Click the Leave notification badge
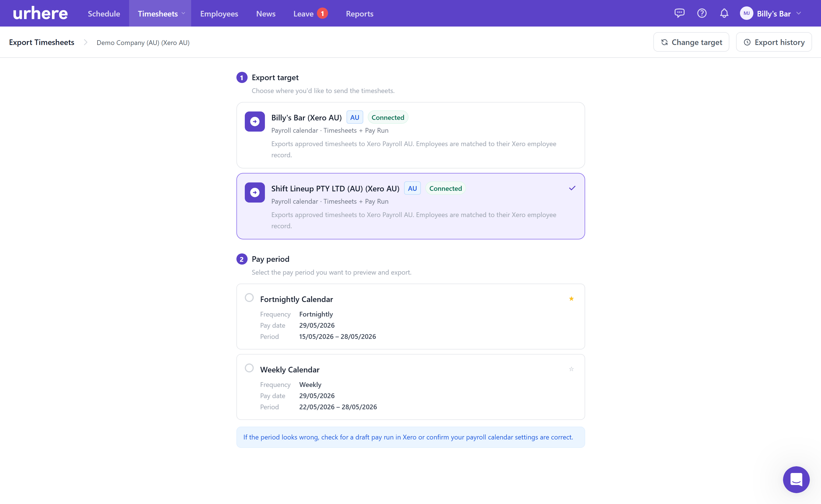 pos(322,13)
